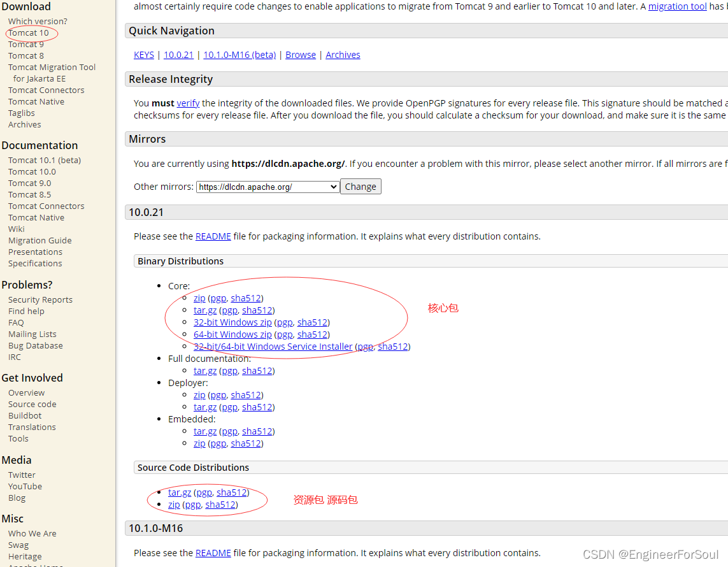Select Tomcat 10 in Download sidebar

(28, 33)
